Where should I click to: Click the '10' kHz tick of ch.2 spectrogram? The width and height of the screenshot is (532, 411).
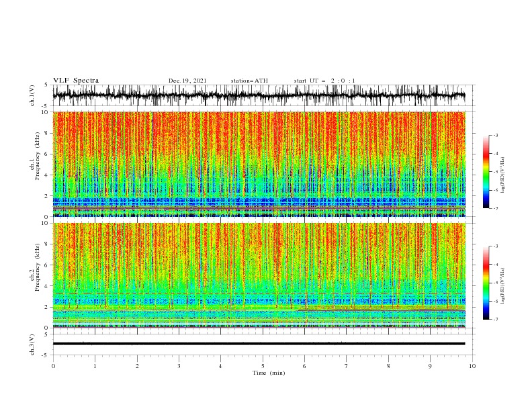45,223
